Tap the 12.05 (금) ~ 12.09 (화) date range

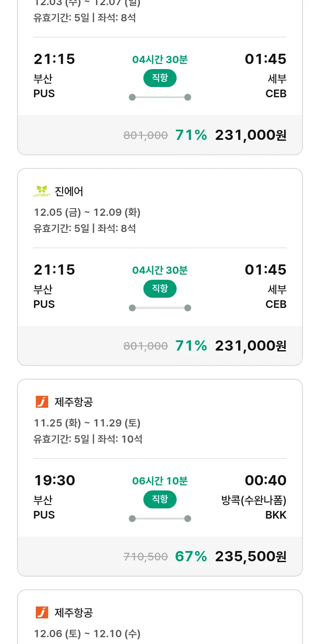point(87,212)
